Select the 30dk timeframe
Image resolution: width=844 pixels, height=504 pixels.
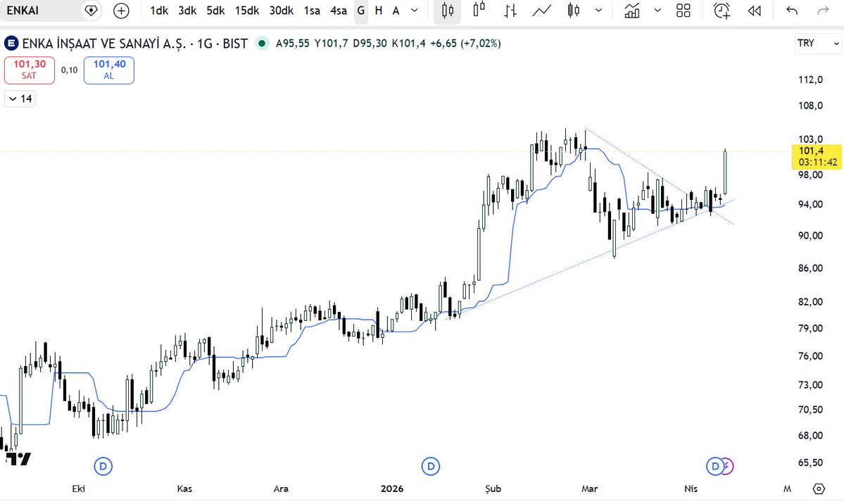(281, 11)
